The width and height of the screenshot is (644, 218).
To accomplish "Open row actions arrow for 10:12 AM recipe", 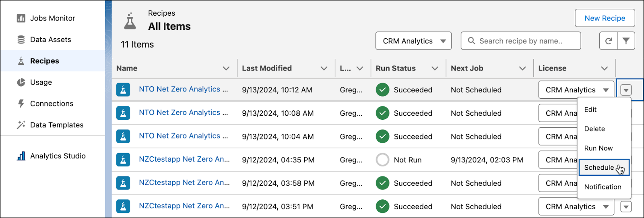I will (626, 90).
